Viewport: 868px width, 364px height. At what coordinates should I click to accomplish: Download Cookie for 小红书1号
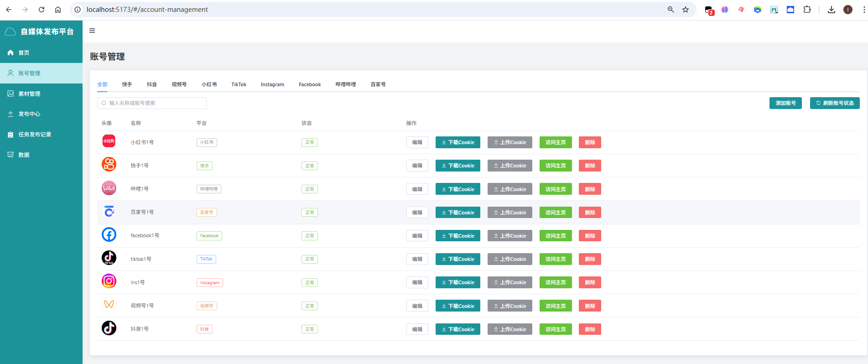coord(457,142)
